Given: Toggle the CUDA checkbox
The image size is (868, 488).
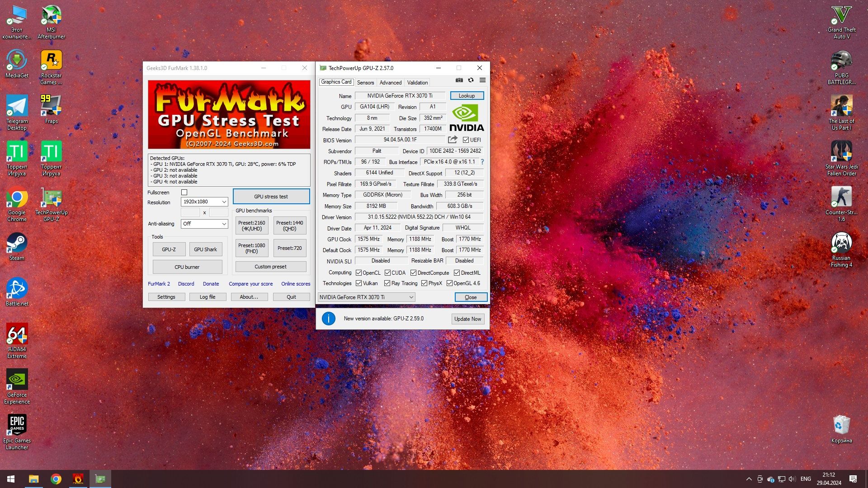Looking at the screenshot, I should point(387,273).
